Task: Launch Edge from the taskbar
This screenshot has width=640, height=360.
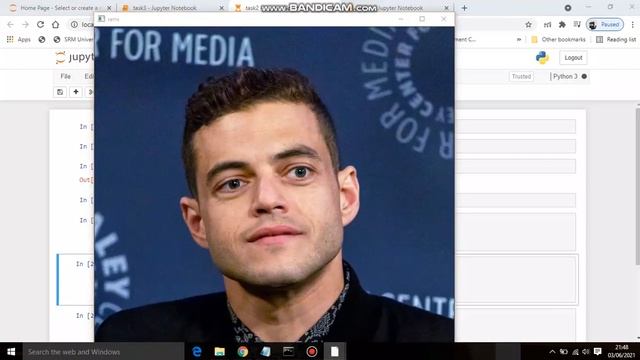Action: [x=197, y=351]
